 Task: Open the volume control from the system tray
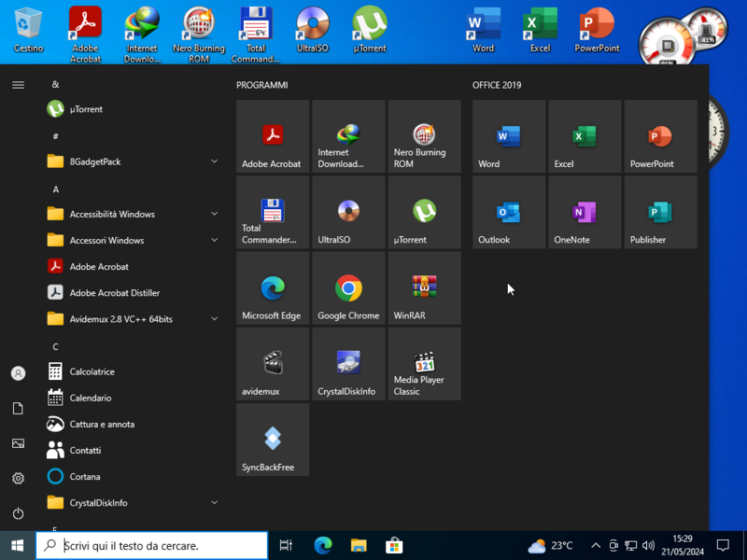coord(648,545)
